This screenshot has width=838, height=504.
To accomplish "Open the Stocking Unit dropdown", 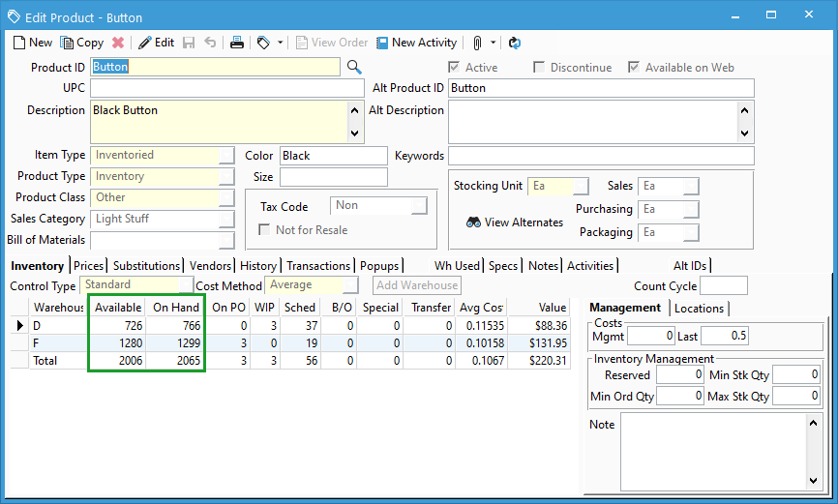I will coord(579,187).
